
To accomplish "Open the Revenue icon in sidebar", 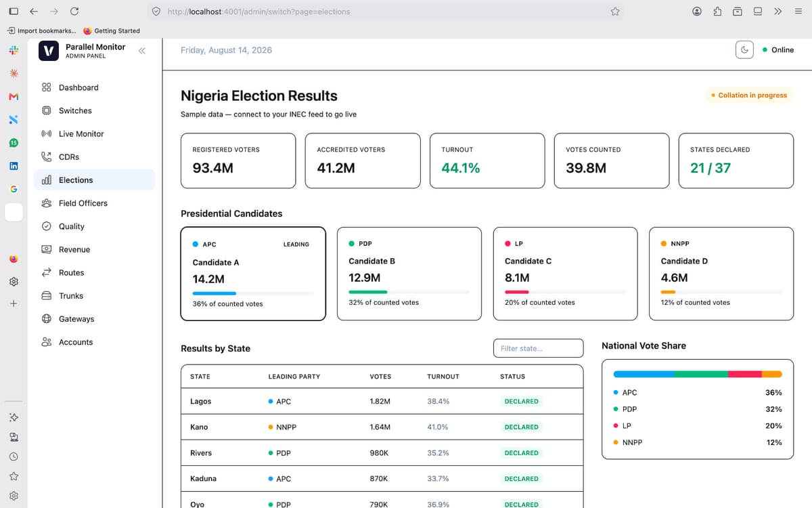I will tap(47, 249).
